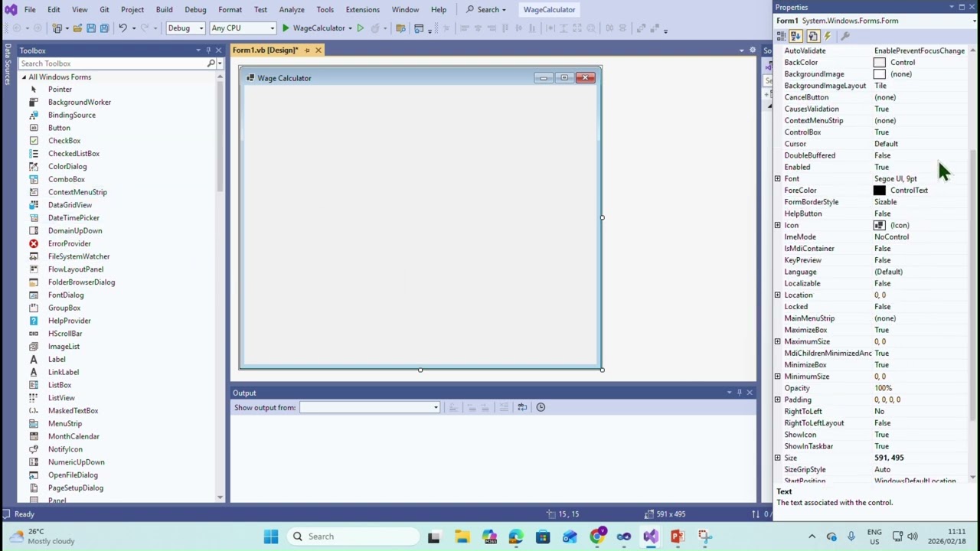Expand the Location property node
This screenshot has width=980, height=551.
pos(777,295)
